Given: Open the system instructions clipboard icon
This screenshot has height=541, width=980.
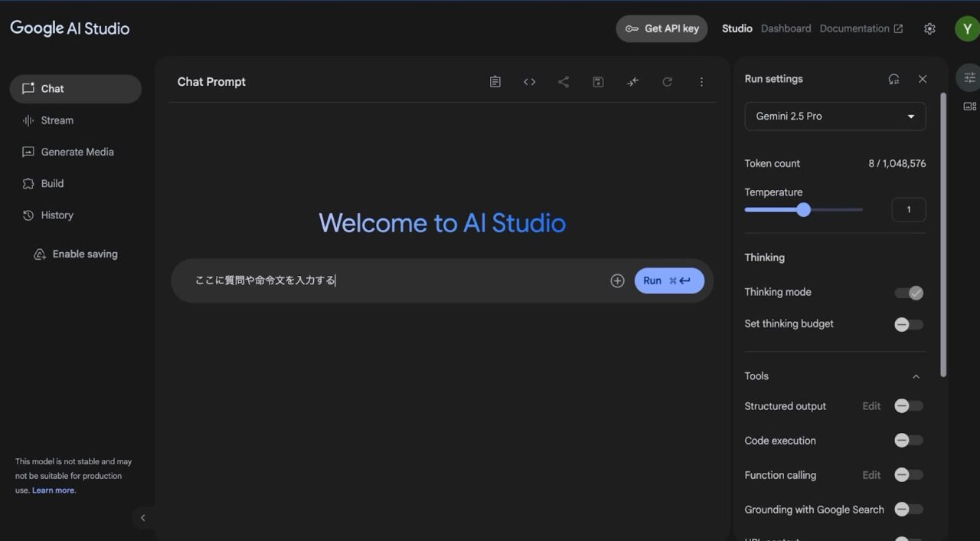Looking at the screenshot, I should click(495, 82).
